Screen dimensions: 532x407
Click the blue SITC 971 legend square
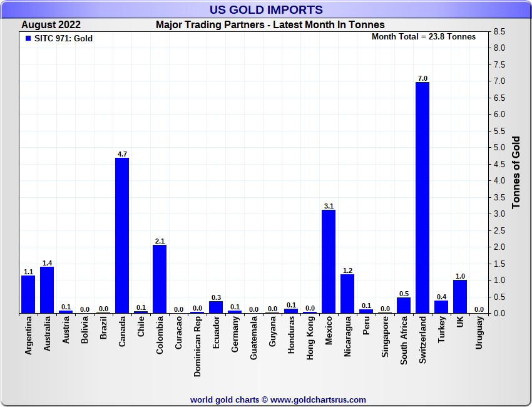point(28,38)
